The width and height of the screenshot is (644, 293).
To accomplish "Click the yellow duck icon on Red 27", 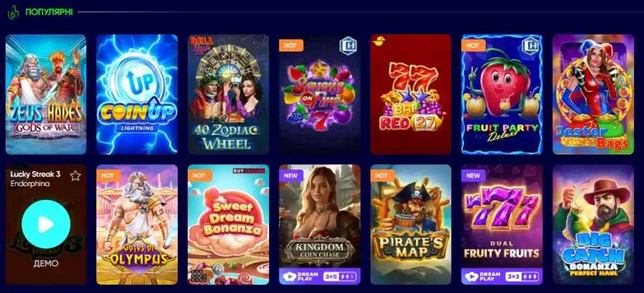I will click(378, 40).
